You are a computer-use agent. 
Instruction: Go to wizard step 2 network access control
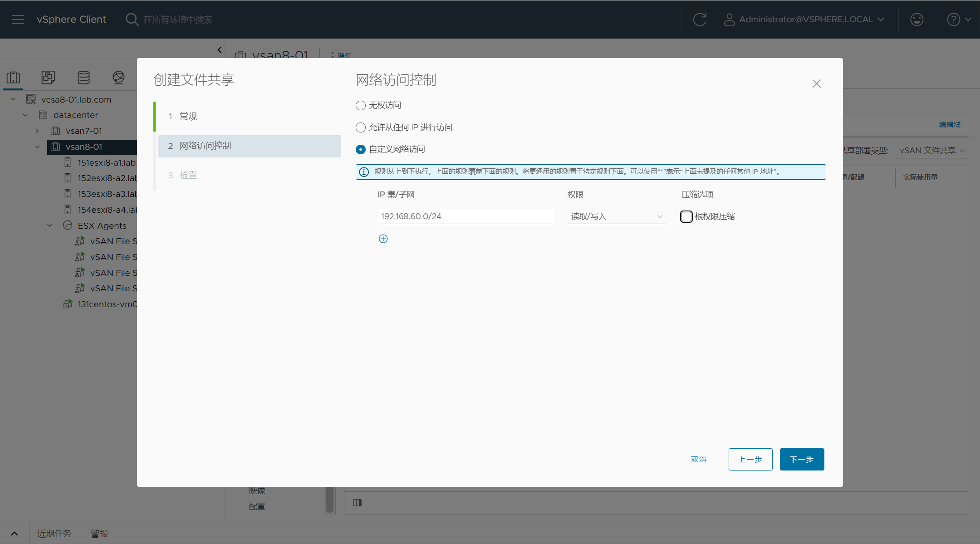pos(250,146)
